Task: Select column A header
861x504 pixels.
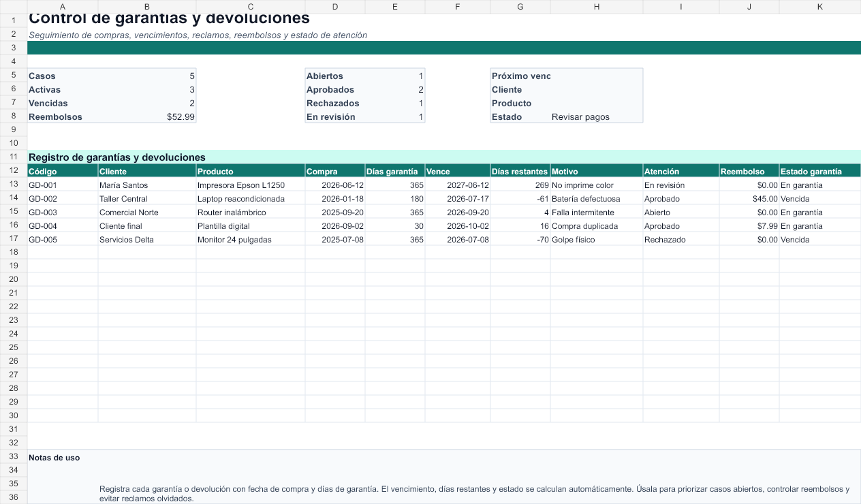Action: pos(63,7)
